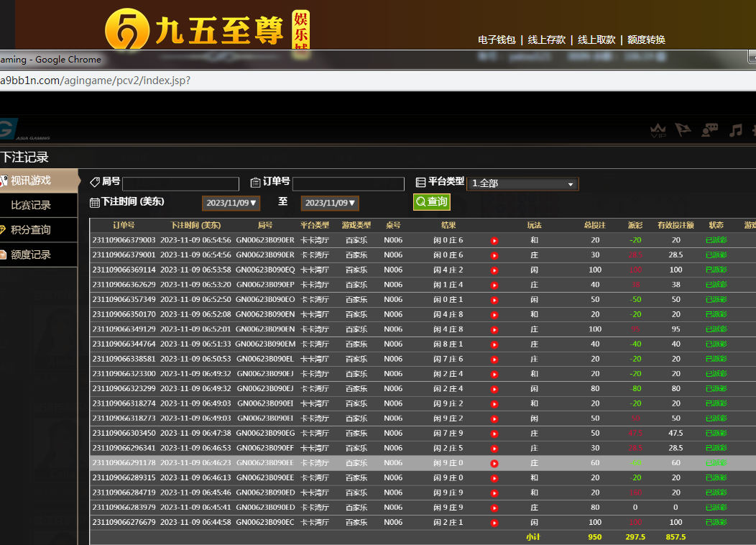Click result 闲 8 庄 1
Image resolution: width=756 pixels, height=545 pixels.
(x=448, y=344)
